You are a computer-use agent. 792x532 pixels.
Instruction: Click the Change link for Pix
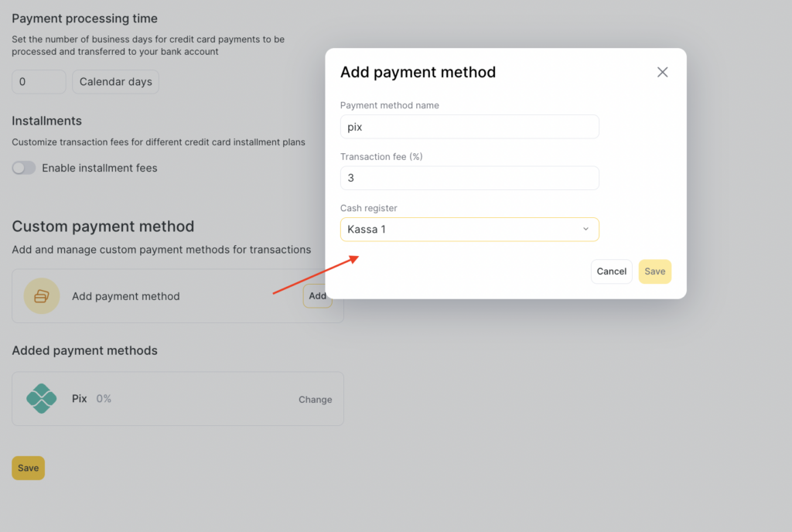315,400
